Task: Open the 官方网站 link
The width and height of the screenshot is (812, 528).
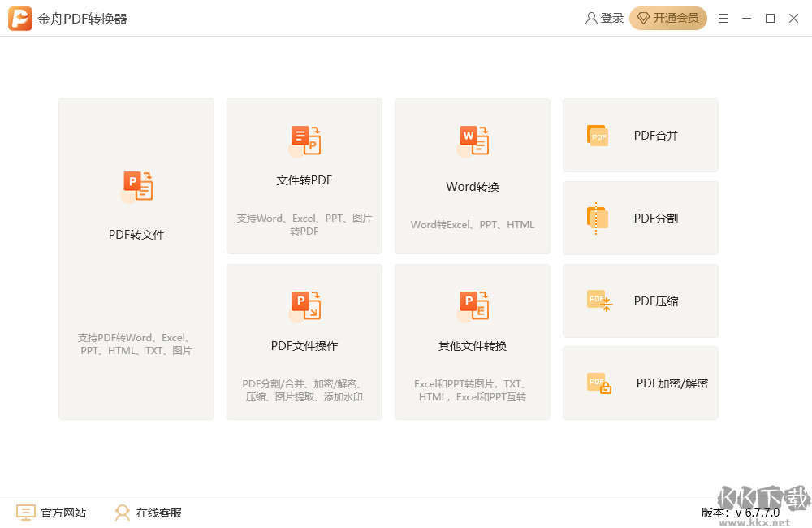Action: (x=63, y=513)
